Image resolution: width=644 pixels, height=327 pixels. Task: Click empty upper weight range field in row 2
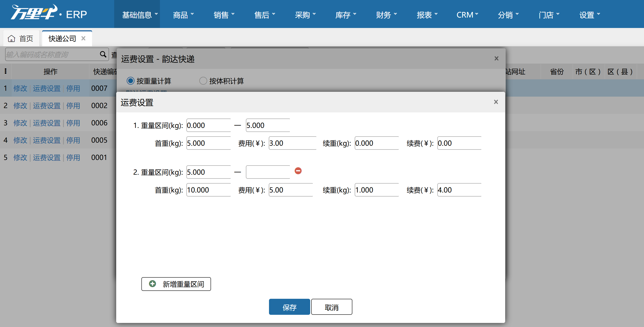point(268,172)
